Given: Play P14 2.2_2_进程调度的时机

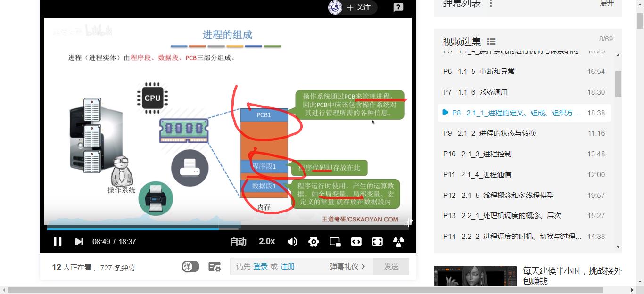Looking at the screenshot, I should (524, 237).
